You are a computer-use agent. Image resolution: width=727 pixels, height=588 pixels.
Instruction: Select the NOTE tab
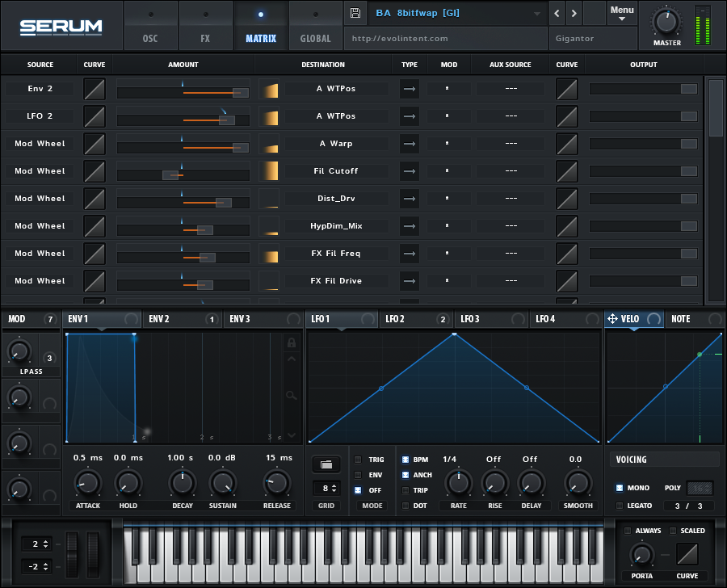694,319
